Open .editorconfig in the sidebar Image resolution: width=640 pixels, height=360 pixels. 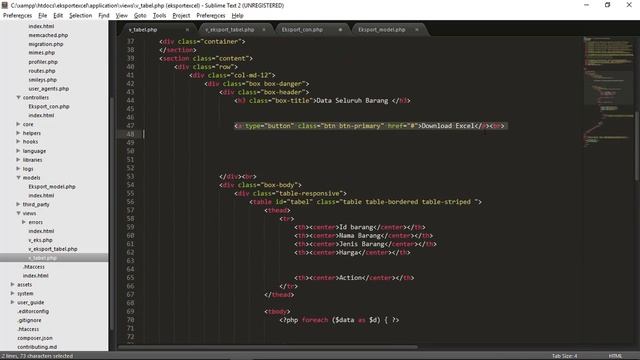point(33,311)
